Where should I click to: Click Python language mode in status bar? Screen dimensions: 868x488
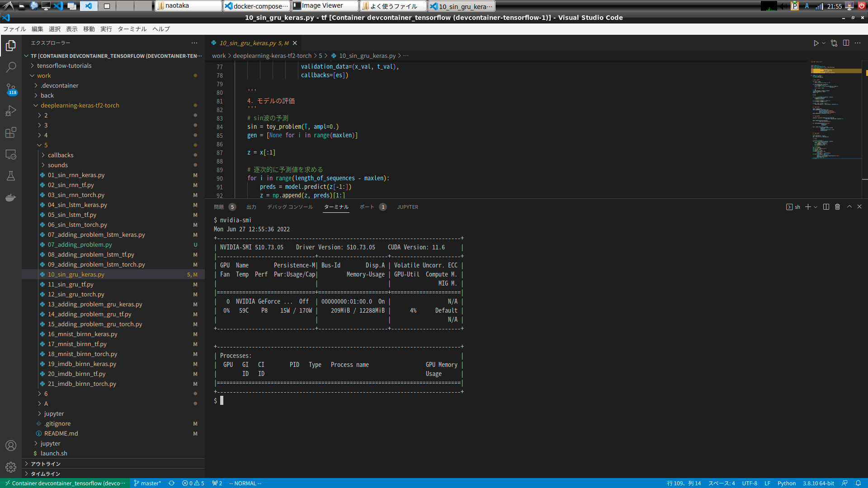point(786,483)
